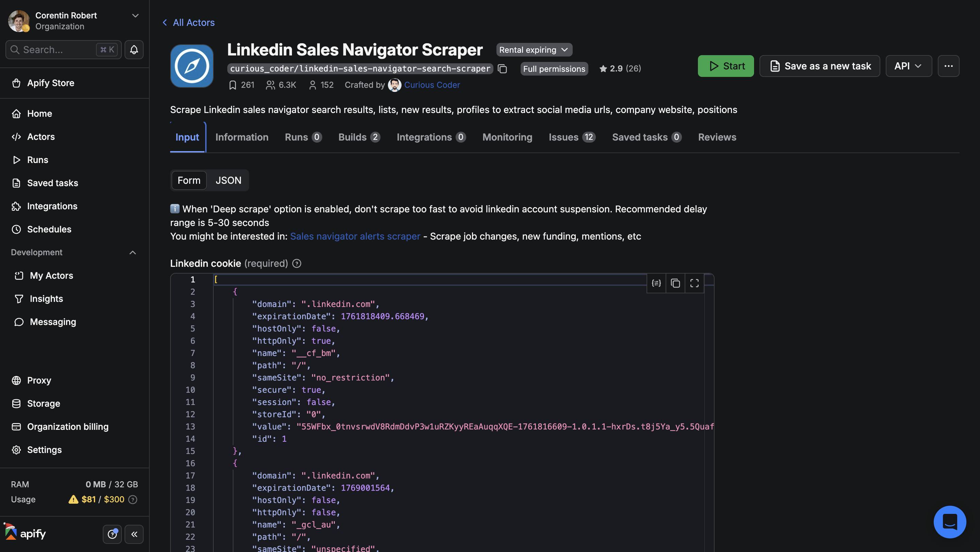
Task: Open the Rental expiring dropdown
Action: click(x=534, y=49)
